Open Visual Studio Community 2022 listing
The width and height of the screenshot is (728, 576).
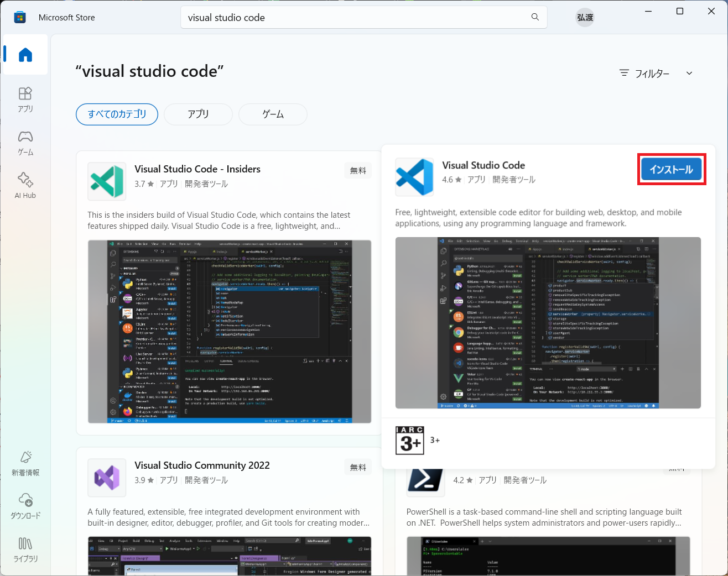[x=202, y=465]
